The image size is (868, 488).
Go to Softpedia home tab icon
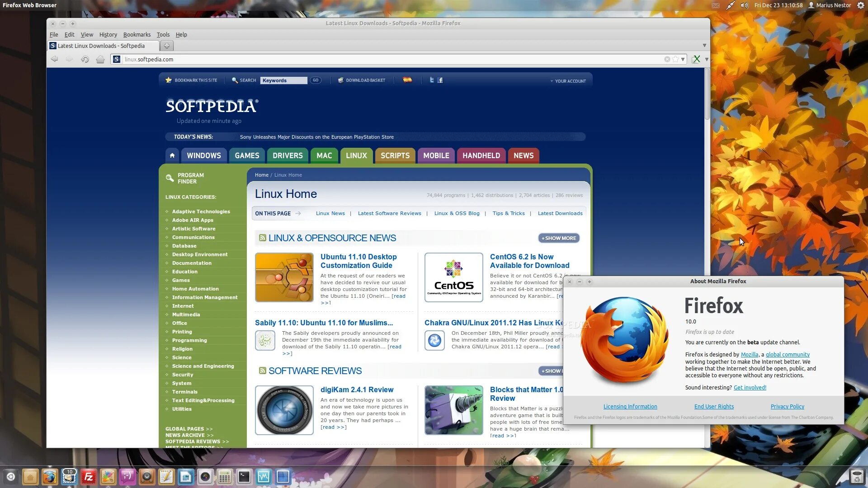pyautogui.click(x=172, y=155)
